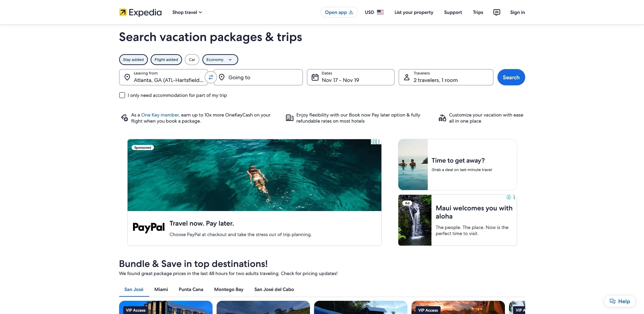This screenshot has height=314, width=644.
Task: Click the Open app download button
Action: (x=339, y=12)
